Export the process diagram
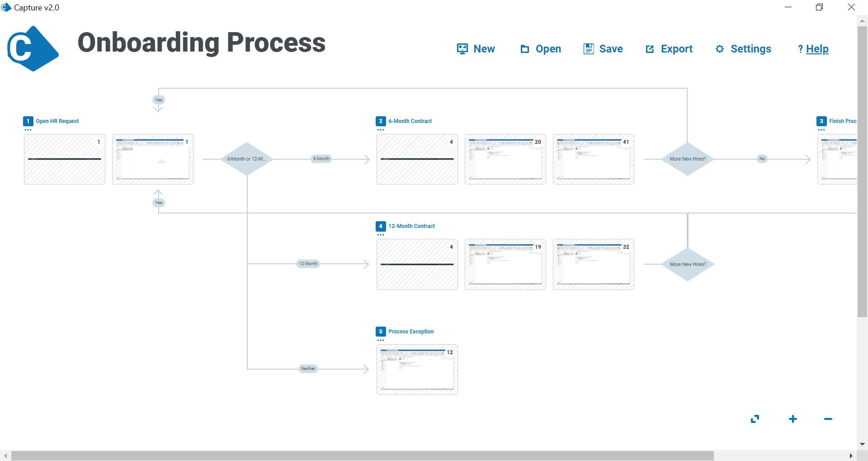Screen dimensions: 868x461 click(x=669, y=49)
